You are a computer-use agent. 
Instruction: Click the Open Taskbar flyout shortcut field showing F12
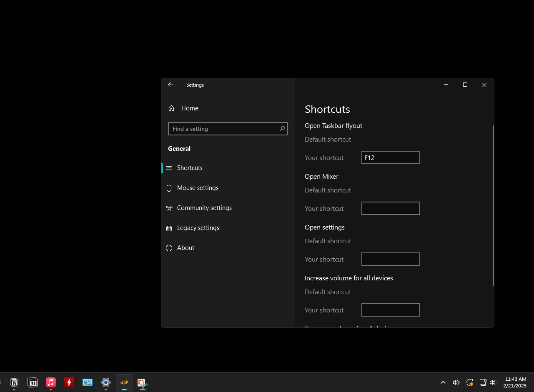tap(391, 157)
